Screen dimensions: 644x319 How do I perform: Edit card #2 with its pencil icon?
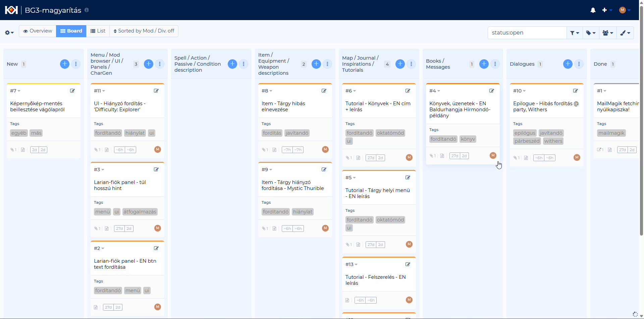156,248
